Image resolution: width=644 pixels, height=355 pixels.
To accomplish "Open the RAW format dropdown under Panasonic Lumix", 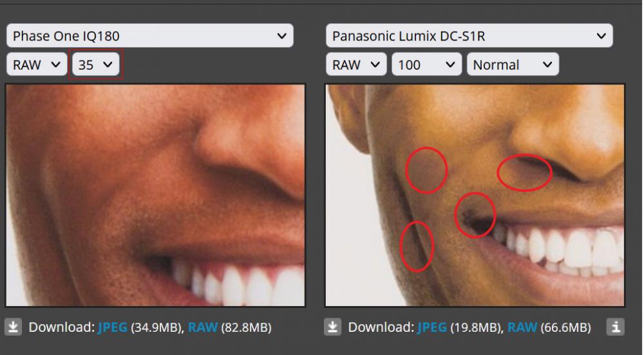I will (x=356, y=64).
